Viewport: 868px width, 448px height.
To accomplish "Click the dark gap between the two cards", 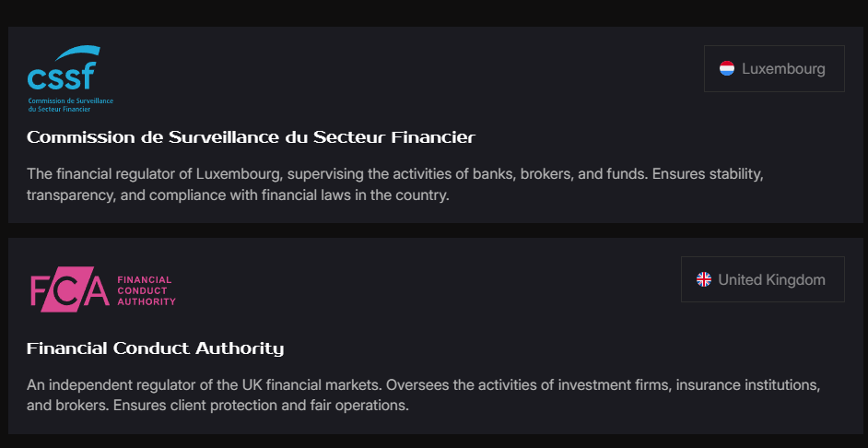I will 433,230.
